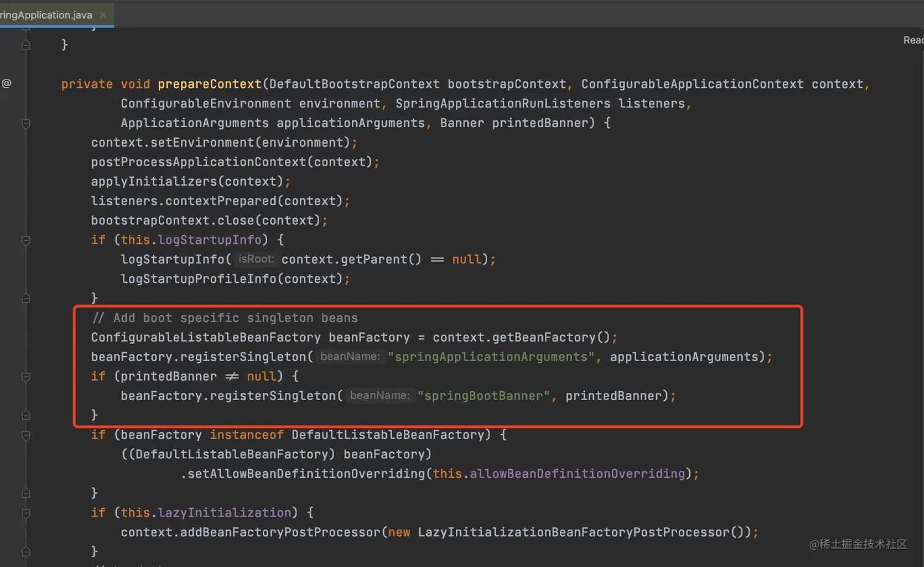Click the DefaultBootstrapContext parameter type
The image size is (924, 567).
coord(354,84)
